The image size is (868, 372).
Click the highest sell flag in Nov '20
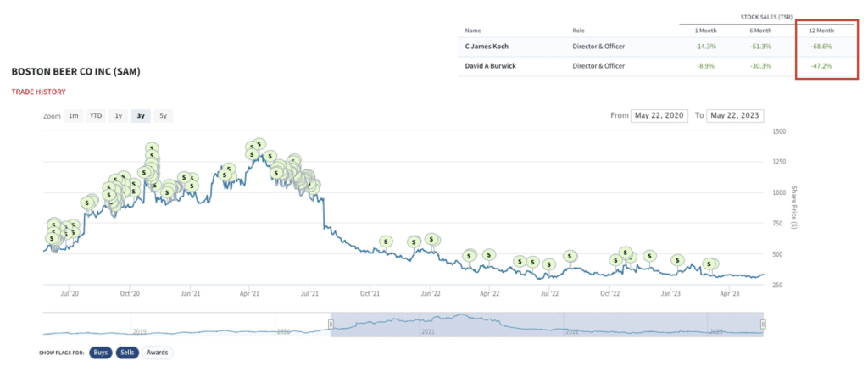tap(153, 148)
